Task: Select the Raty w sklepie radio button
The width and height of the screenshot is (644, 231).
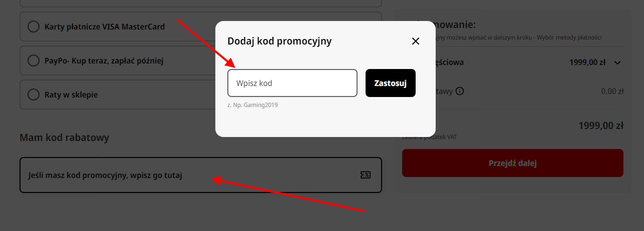Action: coord(34,94)
